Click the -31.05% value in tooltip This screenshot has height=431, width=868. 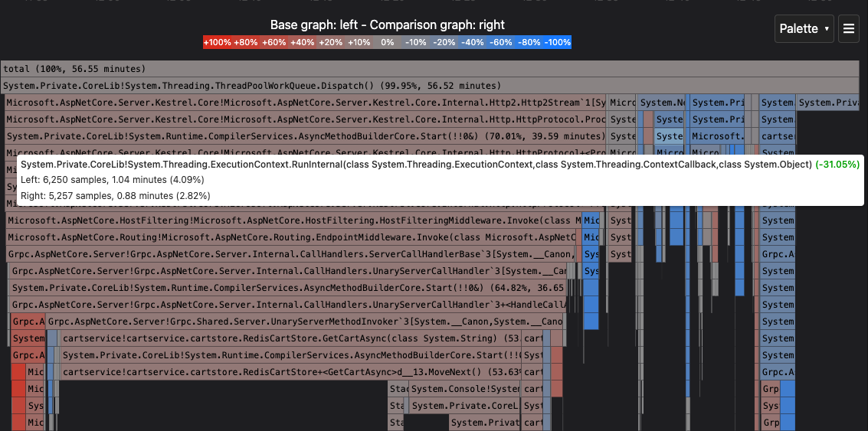point(837,165)
